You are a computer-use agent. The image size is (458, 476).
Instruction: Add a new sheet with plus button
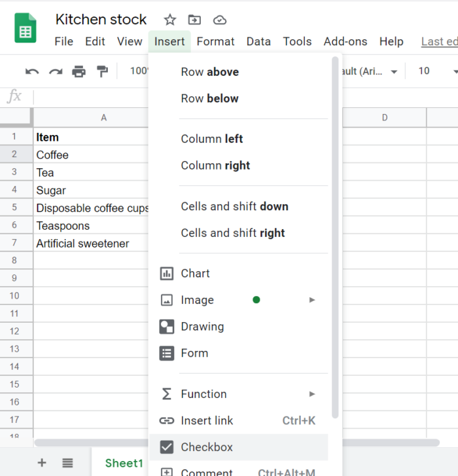[42, 463]
